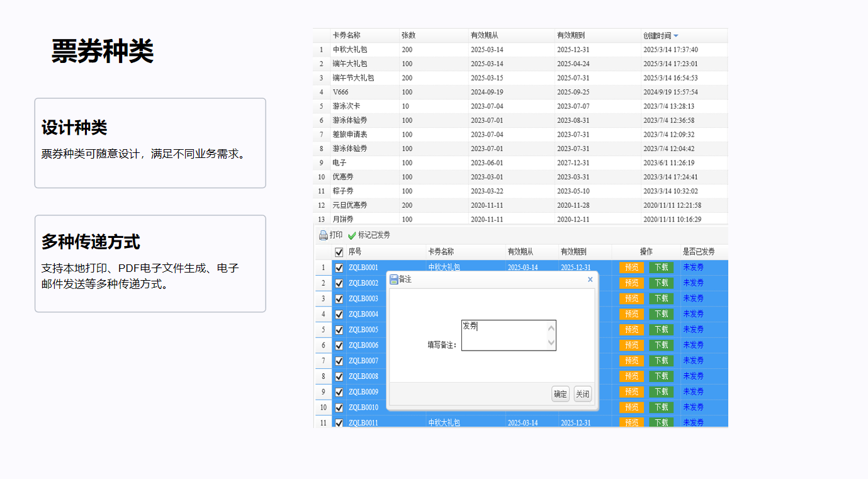The width and height of the screenshot is (868, 479).
Task: Close the 备注 dialog with the X
Action: pos(590,279)
